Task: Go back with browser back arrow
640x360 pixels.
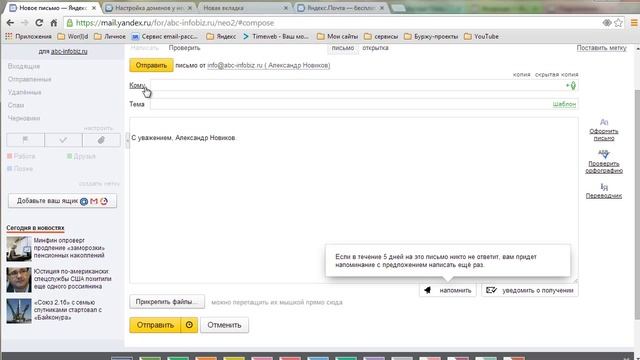Action: 10,23
